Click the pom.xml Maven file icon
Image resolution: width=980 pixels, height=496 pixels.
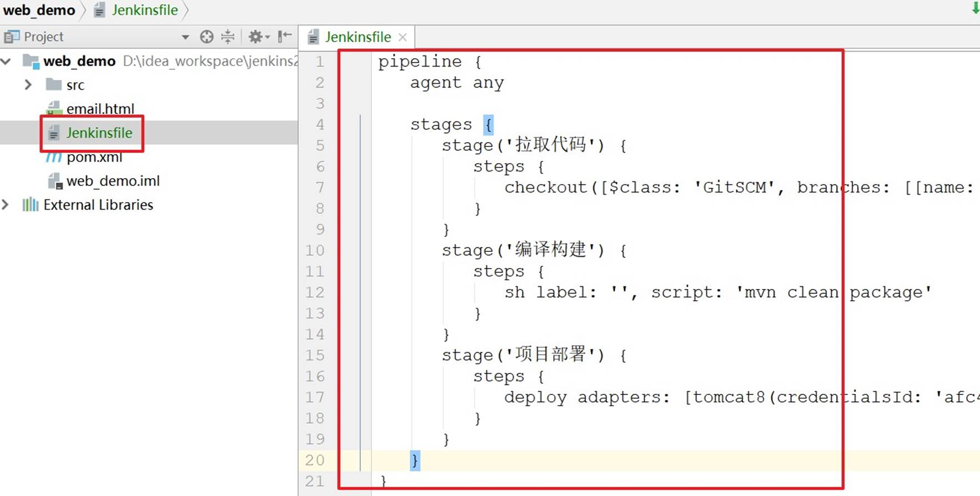(53, 157)
